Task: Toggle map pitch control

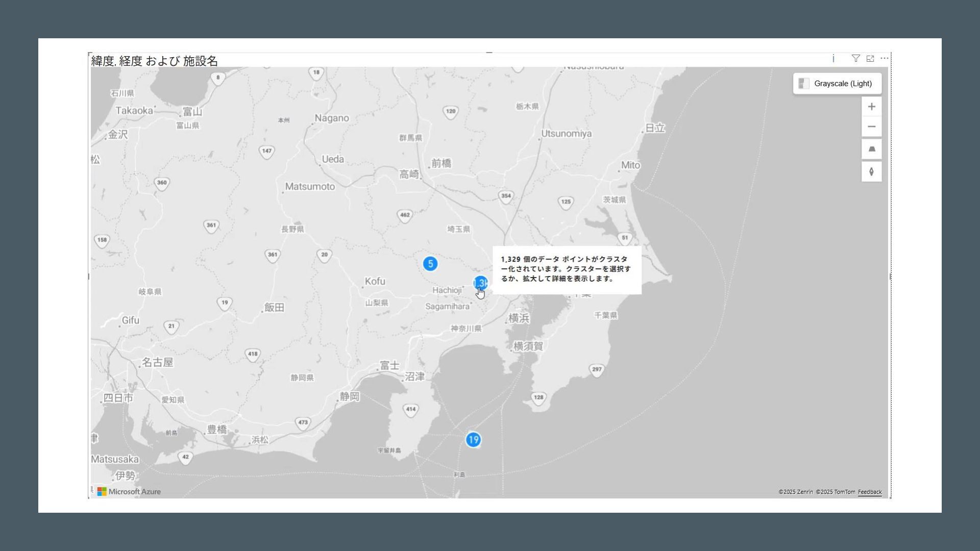Action: tap(871, 149)
